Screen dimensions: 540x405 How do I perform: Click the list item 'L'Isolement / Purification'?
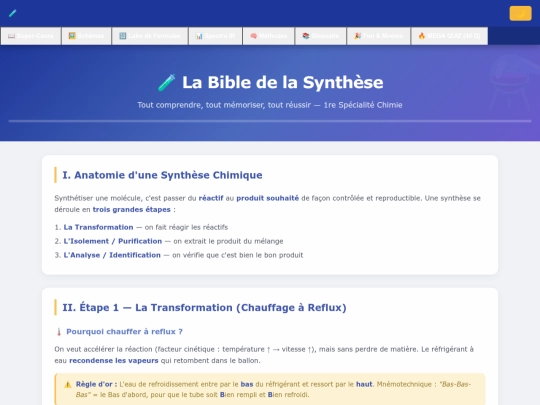113,241
